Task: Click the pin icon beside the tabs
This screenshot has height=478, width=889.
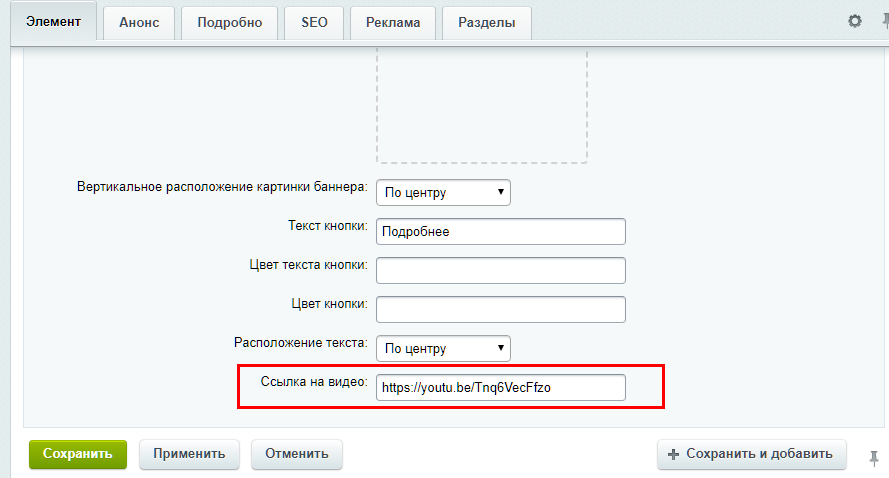Action: click(x=884, y=21)
